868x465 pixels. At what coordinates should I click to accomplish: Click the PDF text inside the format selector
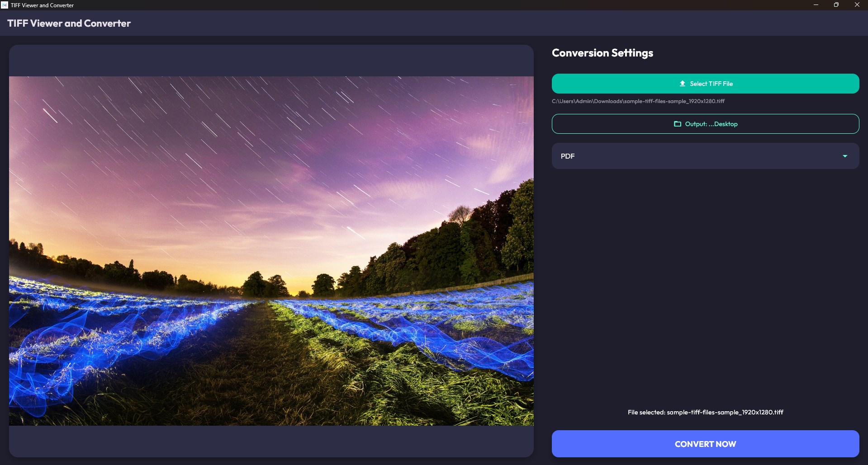[x=567, y=155]
